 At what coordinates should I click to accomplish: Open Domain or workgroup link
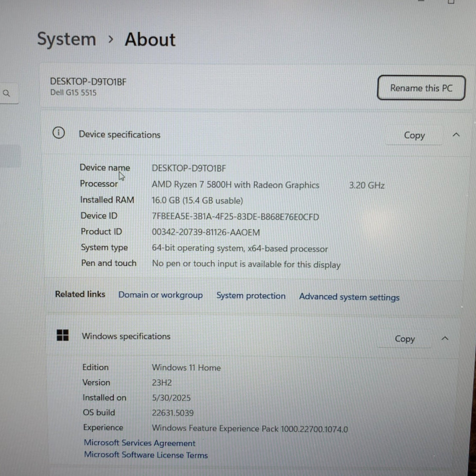coord(160,295)
